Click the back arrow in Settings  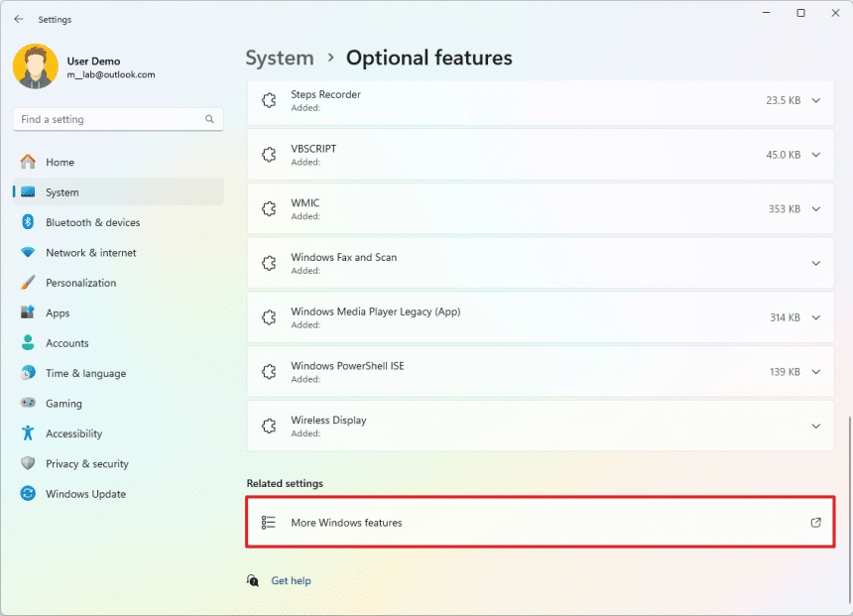[x=19, y=19]
